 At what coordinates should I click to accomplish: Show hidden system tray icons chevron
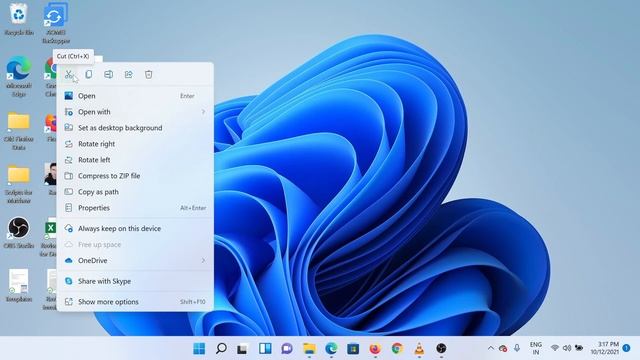coord(491,348)
